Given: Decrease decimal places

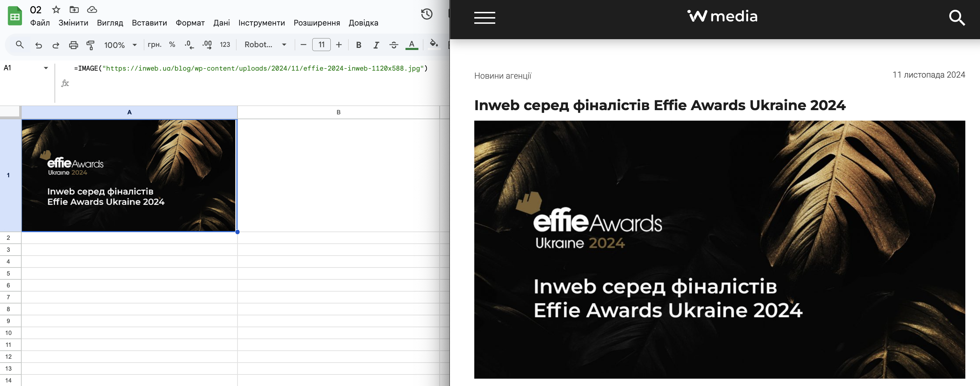Looking at the screenshot, I should tap(189, 45).
